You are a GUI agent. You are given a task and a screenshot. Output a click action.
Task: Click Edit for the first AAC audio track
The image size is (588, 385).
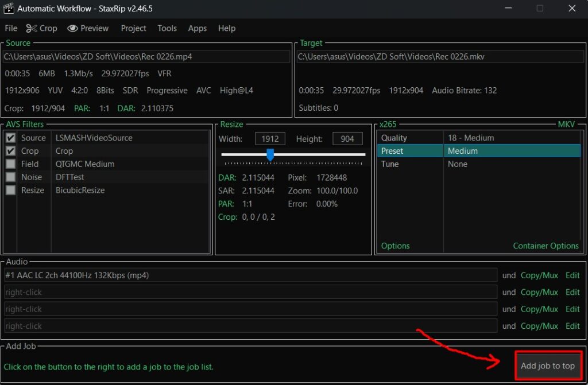point(572,275)
